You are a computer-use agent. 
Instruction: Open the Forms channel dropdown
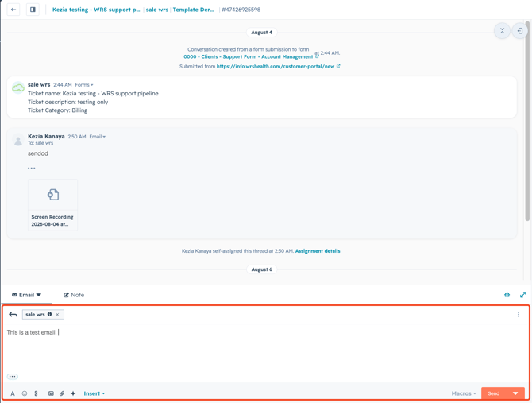(x=84, y=85)
